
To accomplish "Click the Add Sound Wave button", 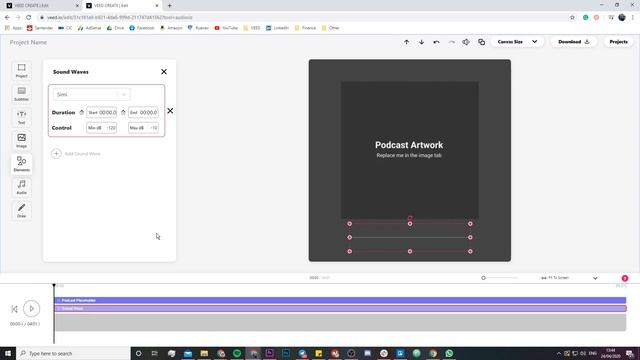I will [76, 154].
